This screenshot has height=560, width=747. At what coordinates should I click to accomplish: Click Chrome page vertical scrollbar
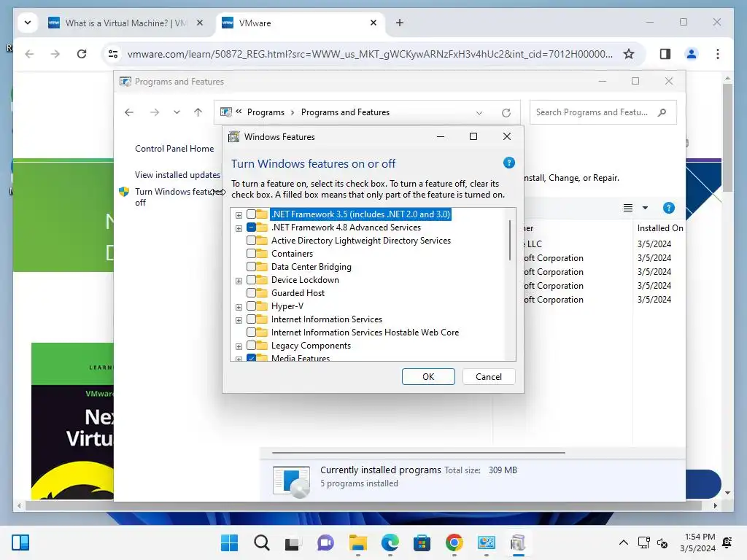727,138
